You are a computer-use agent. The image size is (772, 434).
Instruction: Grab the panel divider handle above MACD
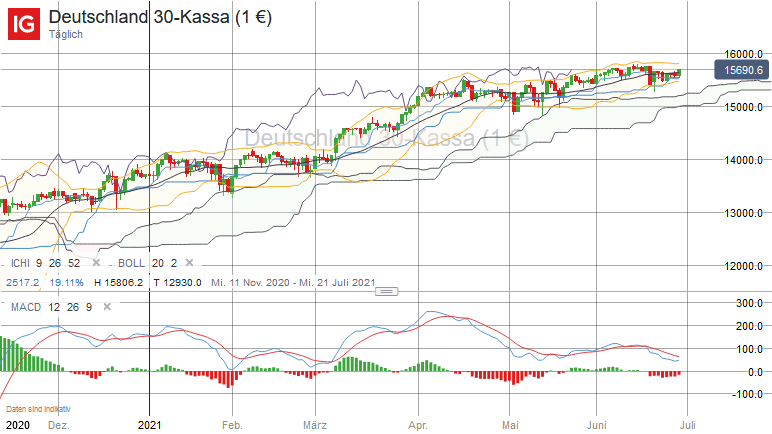click(x=386, y=292)
